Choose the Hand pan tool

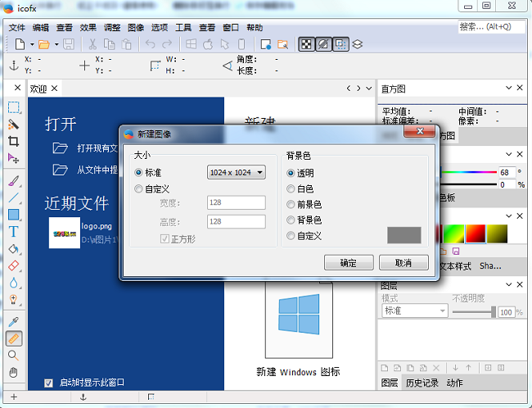[13, 372]
